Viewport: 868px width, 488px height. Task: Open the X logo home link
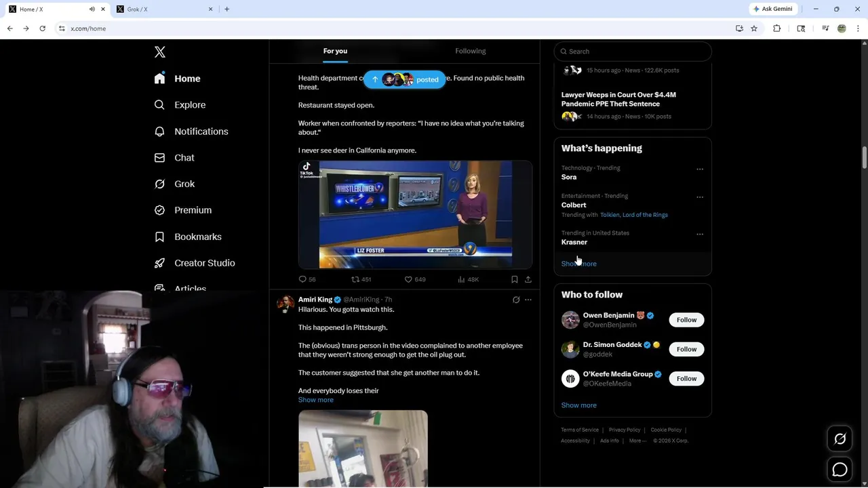pyautogui.click(x=159, y=52)
